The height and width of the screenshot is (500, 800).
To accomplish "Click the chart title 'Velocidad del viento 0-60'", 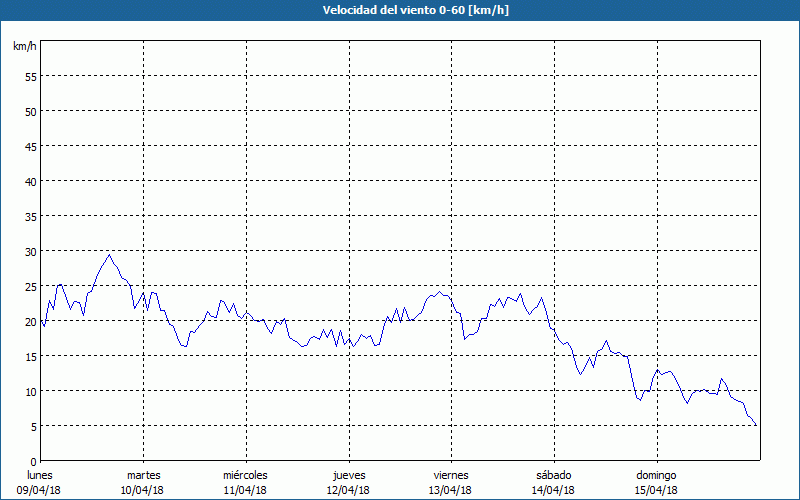I will click(399, 11).
